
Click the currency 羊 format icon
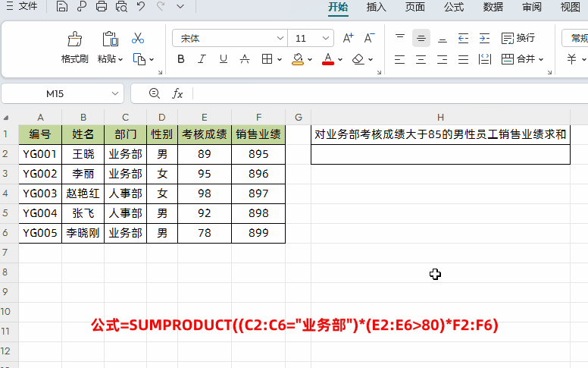[x=571, y=59]
